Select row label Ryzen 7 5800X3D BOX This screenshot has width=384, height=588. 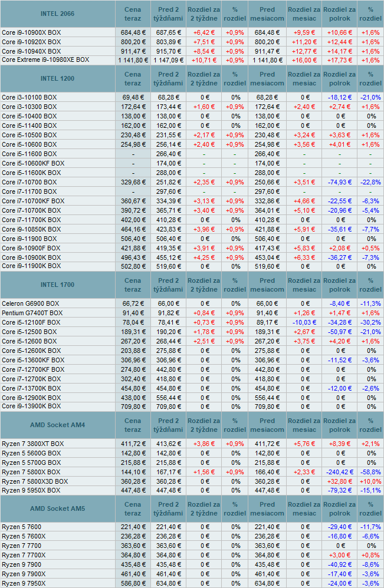tap(35, 481)
